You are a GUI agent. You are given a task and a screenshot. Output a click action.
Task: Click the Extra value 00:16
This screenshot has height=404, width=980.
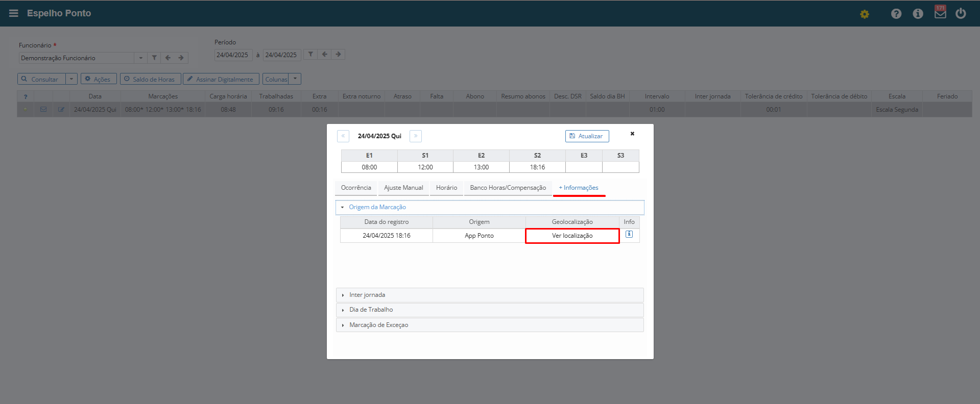[320, 110]
